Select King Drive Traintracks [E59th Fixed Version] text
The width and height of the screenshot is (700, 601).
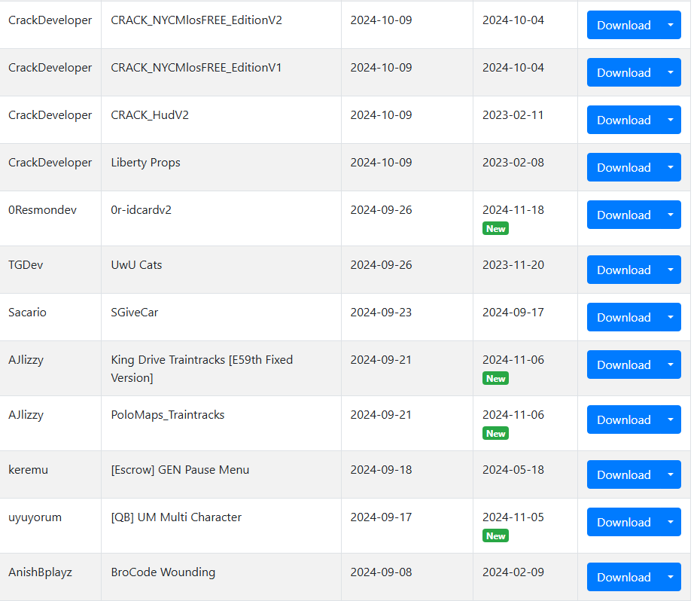202,368
